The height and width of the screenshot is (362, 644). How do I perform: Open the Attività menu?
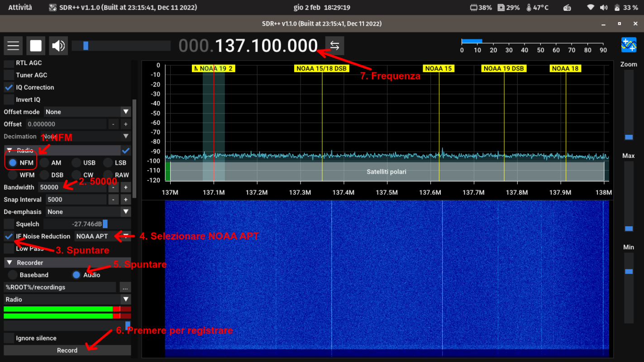pyautogui.click(x=20, y=7)
